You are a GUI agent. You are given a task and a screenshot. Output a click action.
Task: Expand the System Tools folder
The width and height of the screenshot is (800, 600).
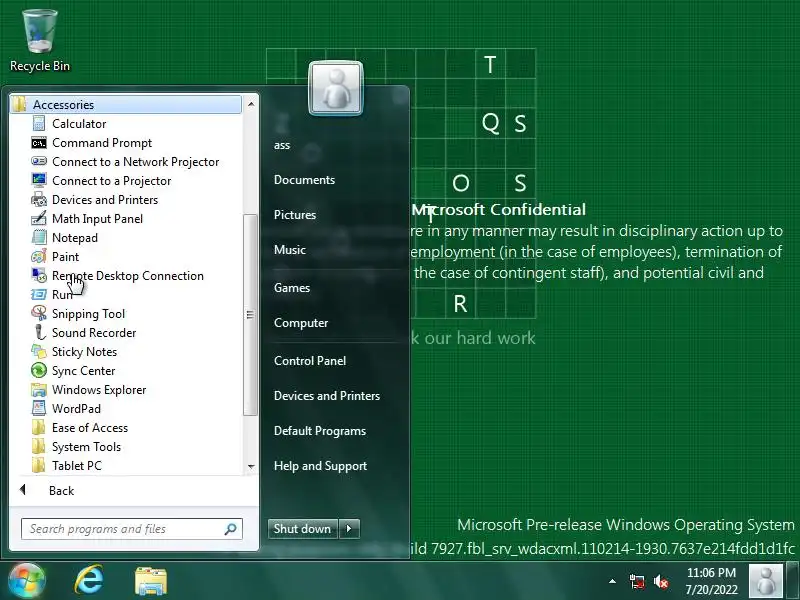point(77,446)
